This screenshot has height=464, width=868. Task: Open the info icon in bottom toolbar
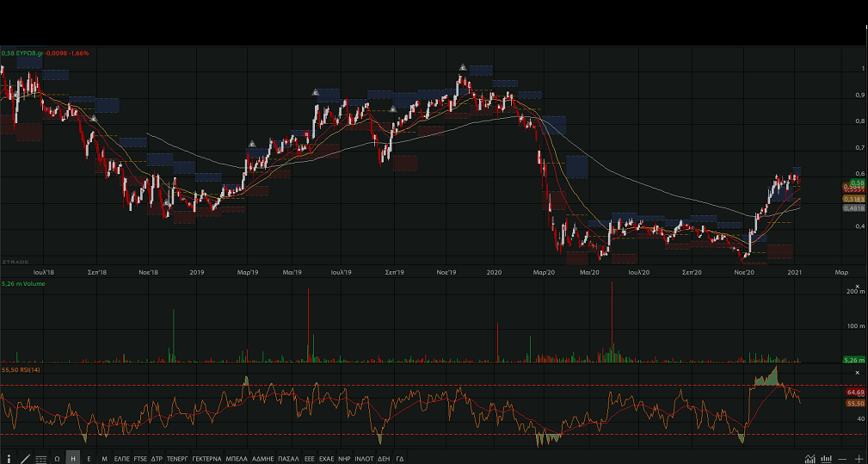click(x=10, y=458)
